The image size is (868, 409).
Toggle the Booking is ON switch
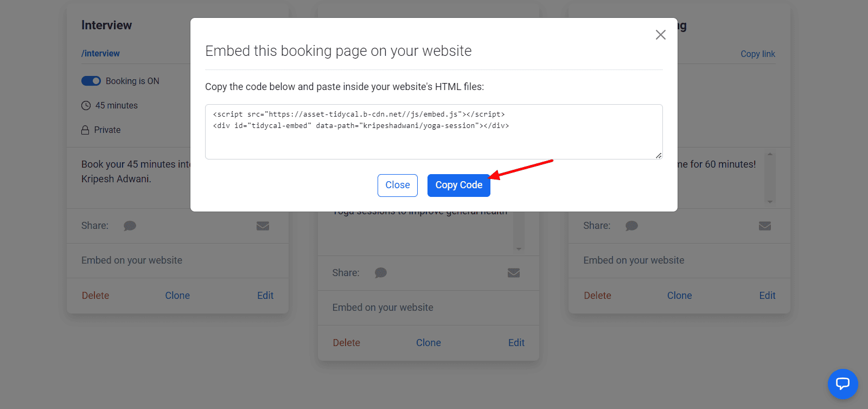[91, 81]
